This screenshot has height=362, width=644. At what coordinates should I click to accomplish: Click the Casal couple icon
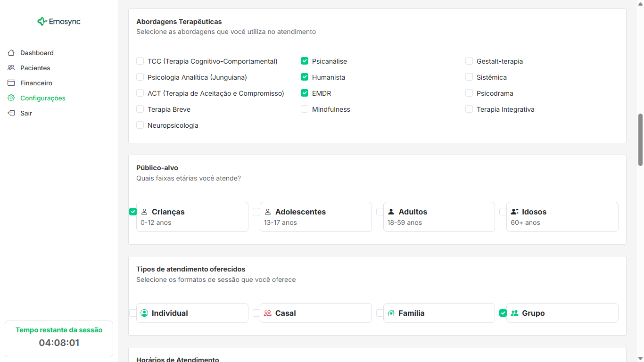(x=268, y=313)
